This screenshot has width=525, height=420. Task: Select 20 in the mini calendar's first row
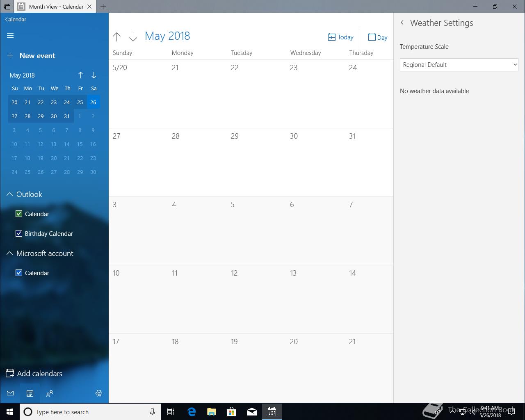click(x=14, y=102)
